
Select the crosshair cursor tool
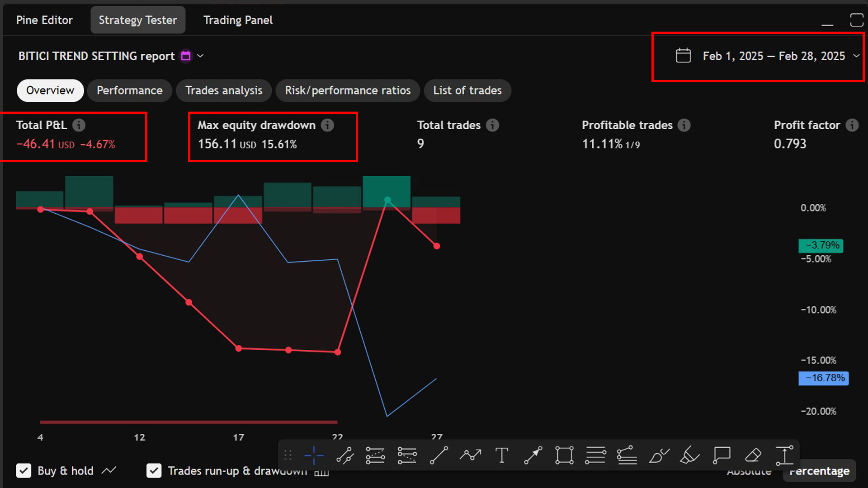(x=314, y=455)
